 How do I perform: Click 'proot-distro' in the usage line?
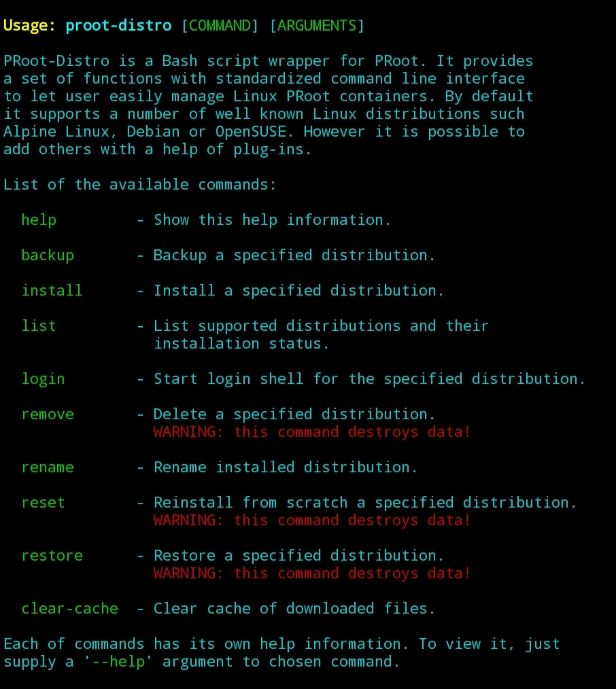click(118, 26)
